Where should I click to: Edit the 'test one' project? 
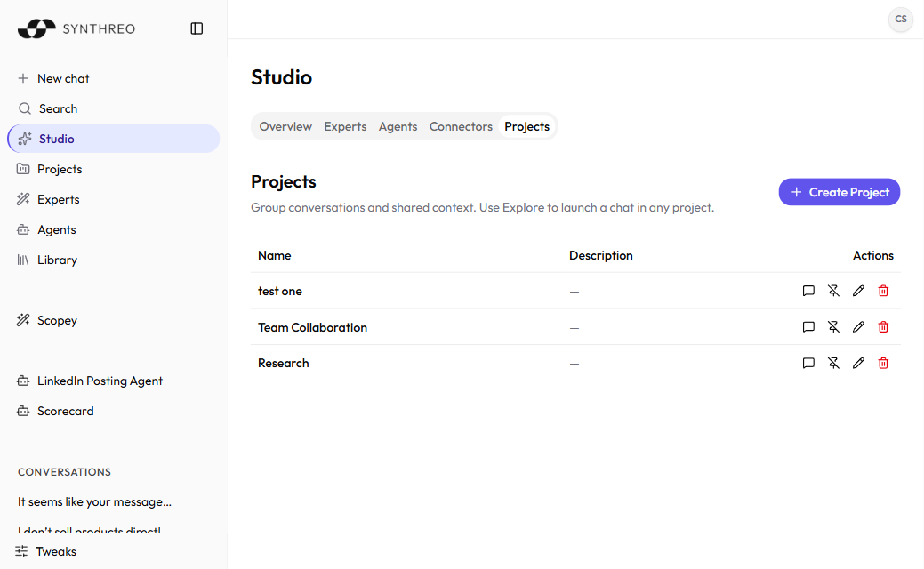[x=858, y=291]
